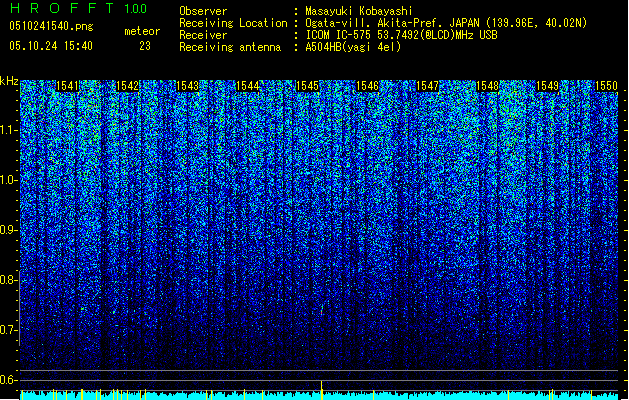The height and width of the screenshot is (400, 629).
Task: Click the 1546 time marker
Action: pos(367,86)
